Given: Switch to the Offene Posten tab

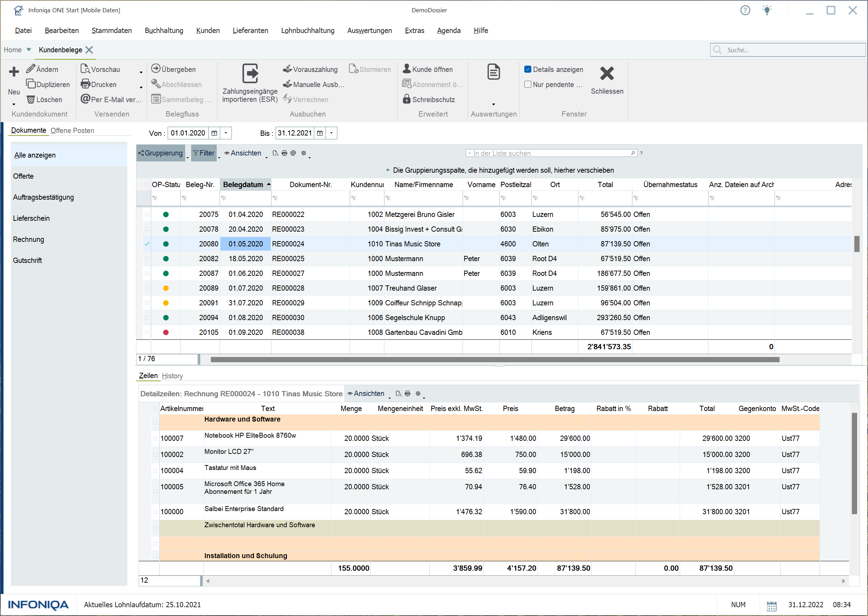Looking at the screenshot, I should click(72, 131).
